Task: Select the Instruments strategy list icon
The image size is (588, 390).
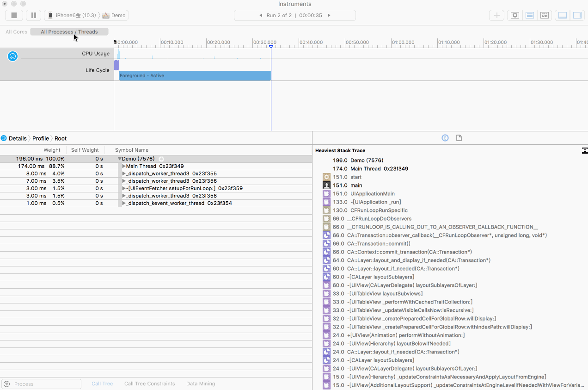Action: point(530,15)
